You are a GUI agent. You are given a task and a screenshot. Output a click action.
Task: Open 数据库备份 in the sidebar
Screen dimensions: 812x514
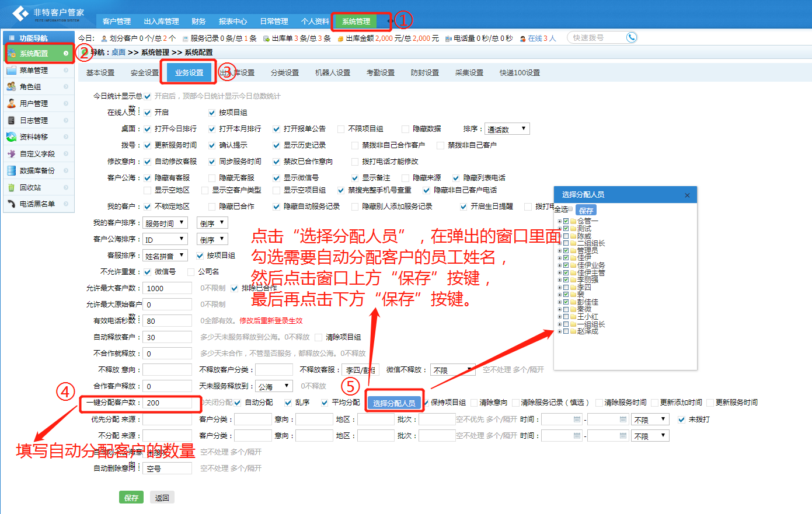click(x=37, y=171)
